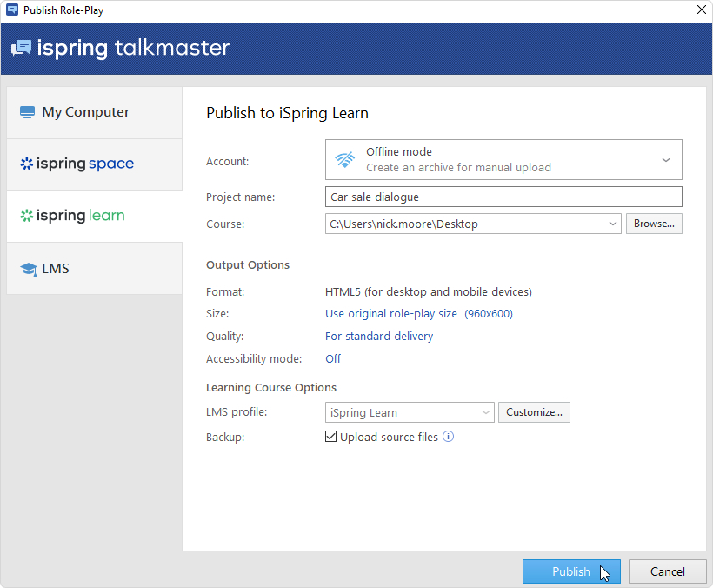Click the iSpring TalkMaster logo icon

pyautogui.click(x=21, y=48)
